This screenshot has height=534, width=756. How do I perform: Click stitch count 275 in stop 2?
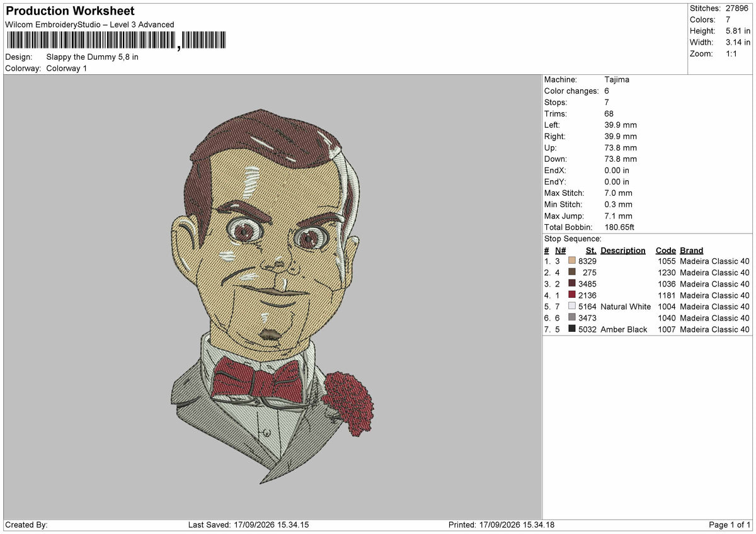click(x=590, y=273)
